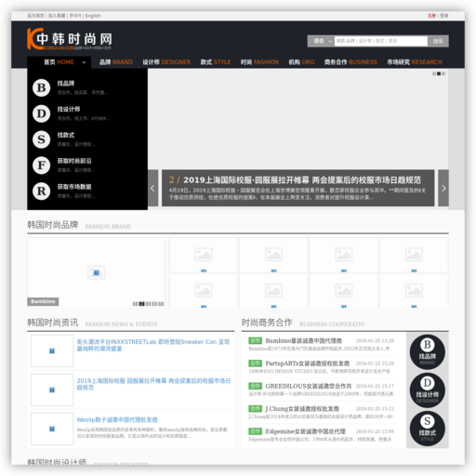Click 找款式 STYLE round button in cooperation panel
Image resolution: width=476 pixels, height=476 pixels.
coord(428,429)
